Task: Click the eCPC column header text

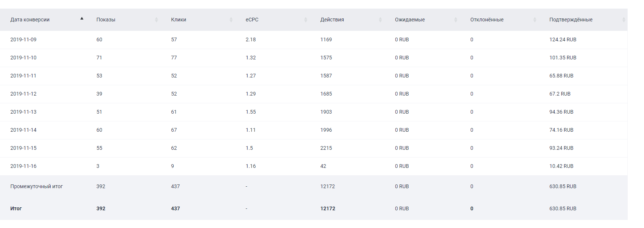Action: pos(252,20)
